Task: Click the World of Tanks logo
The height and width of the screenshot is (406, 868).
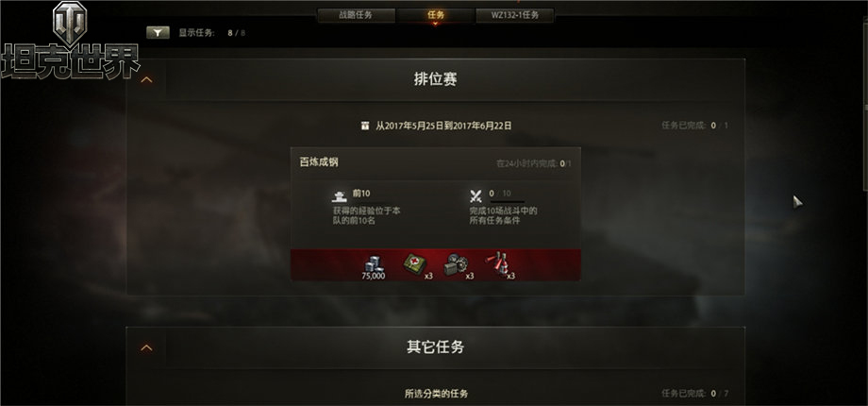Action: [70, 42]
